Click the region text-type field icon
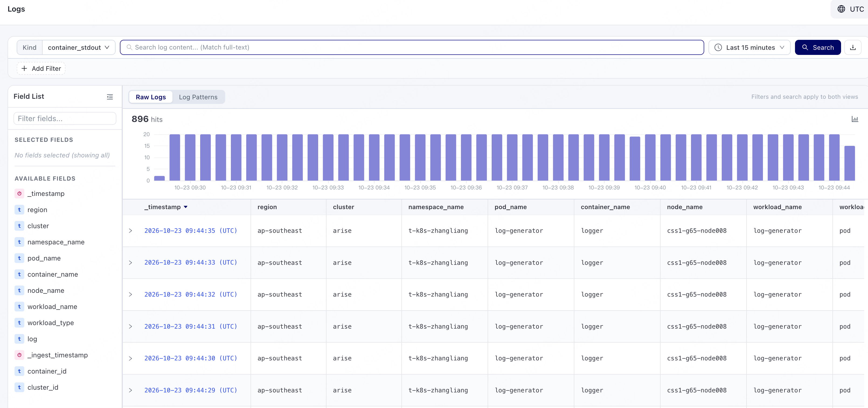The width and height of the screenshot is (868, 408). coord(19,210)
